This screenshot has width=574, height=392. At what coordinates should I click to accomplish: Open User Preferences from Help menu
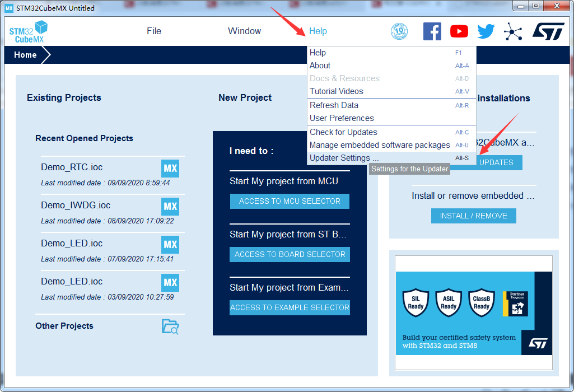(391, 118)
